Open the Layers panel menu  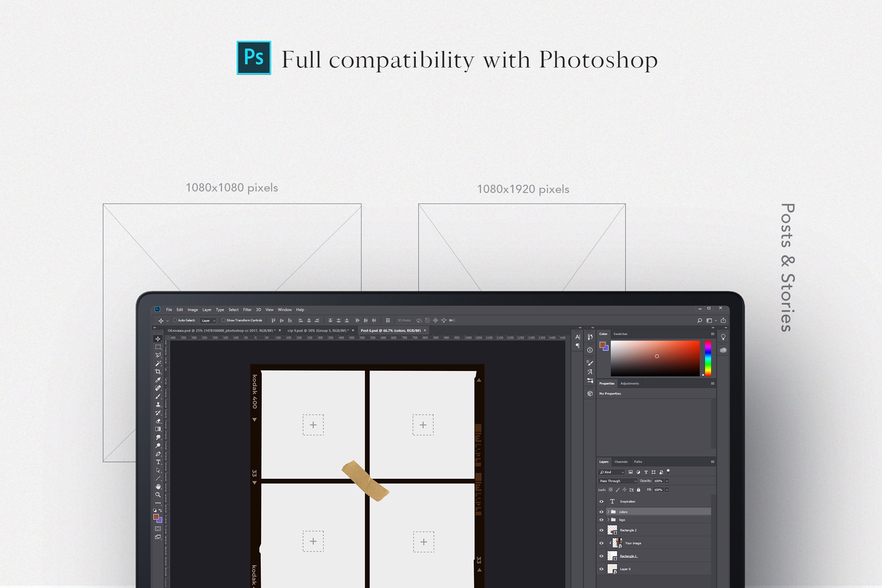(x=712, y=462)
